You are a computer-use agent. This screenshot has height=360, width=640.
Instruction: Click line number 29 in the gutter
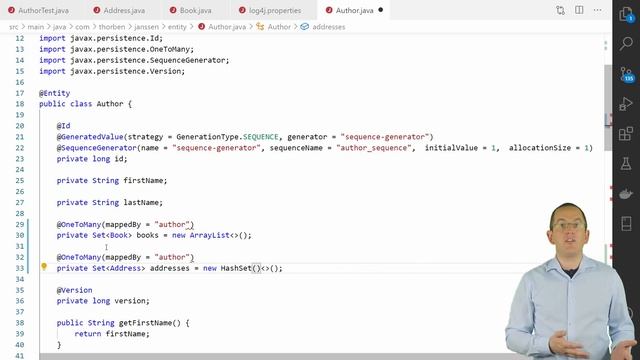[20, 224]
